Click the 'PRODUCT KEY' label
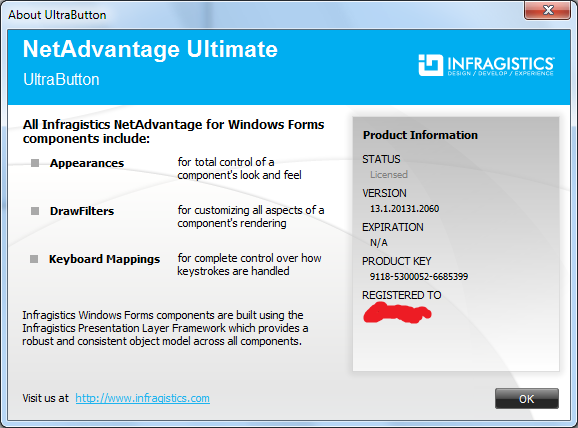This screenshot has height=428, width=578. (396, 261)
